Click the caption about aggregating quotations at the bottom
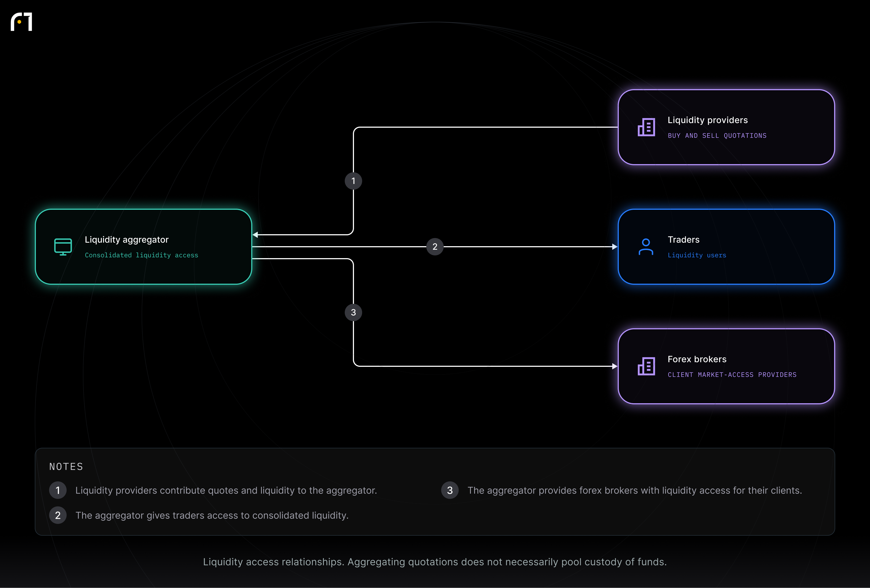 (x=435, y=562)
